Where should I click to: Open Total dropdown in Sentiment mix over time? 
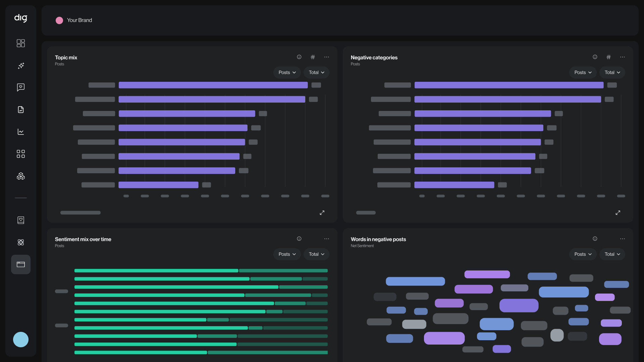point(316,254)
